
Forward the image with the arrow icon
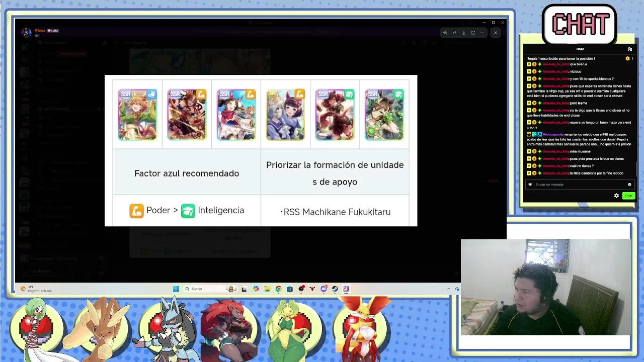pyautogui.click(x=454, y=33)
